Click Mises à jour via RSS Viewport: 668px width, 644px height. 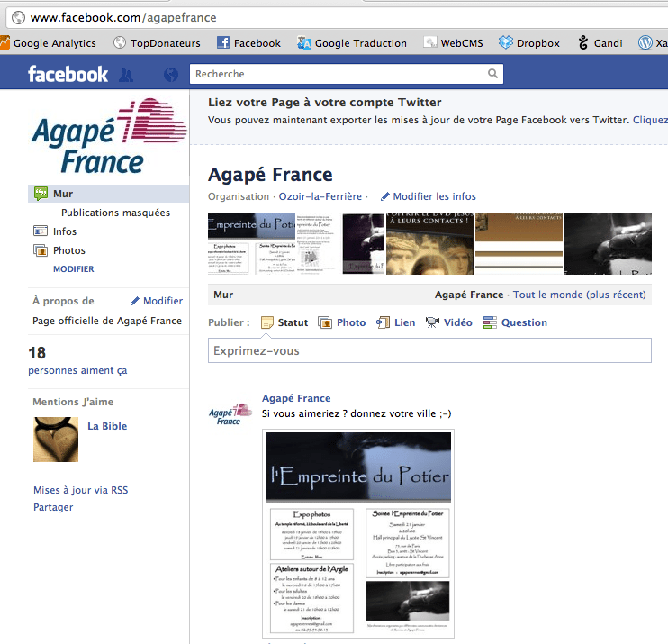coord(80,490)
